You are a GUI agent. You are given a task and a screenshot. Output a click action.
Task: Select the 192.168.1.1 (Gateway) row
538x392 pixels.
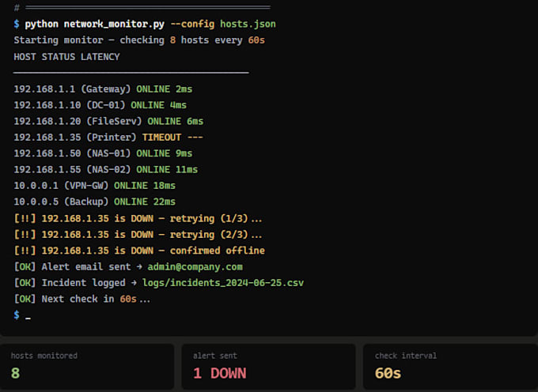coord(103,89)
